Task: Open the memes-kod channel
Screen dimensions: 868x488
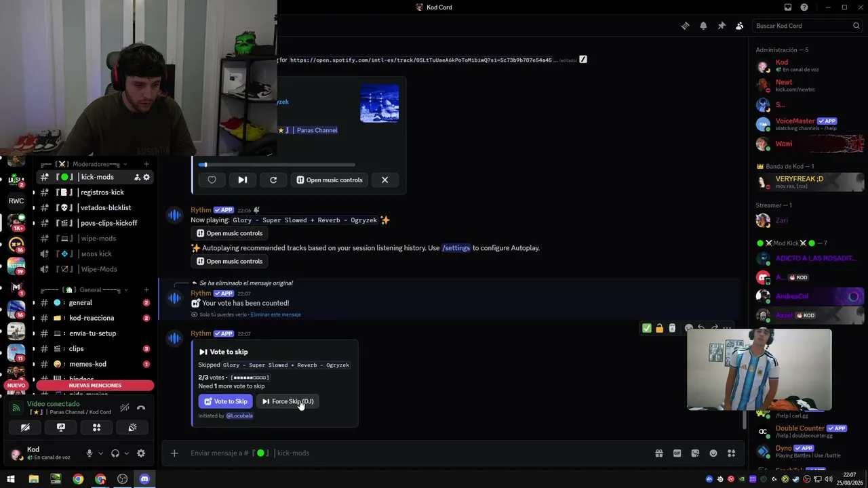Action: pyautogui.click(x=95, y=364)
